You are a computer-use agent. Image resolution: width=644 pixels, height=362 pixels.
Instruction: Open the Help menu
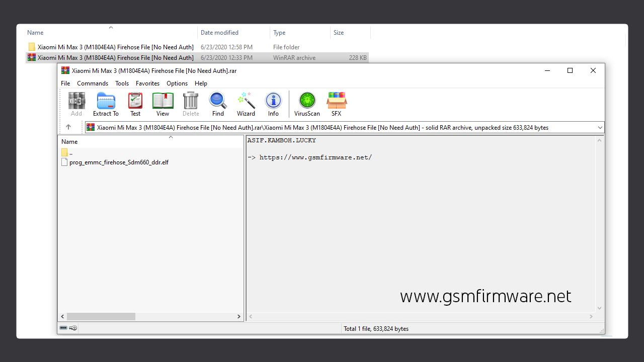201,83
